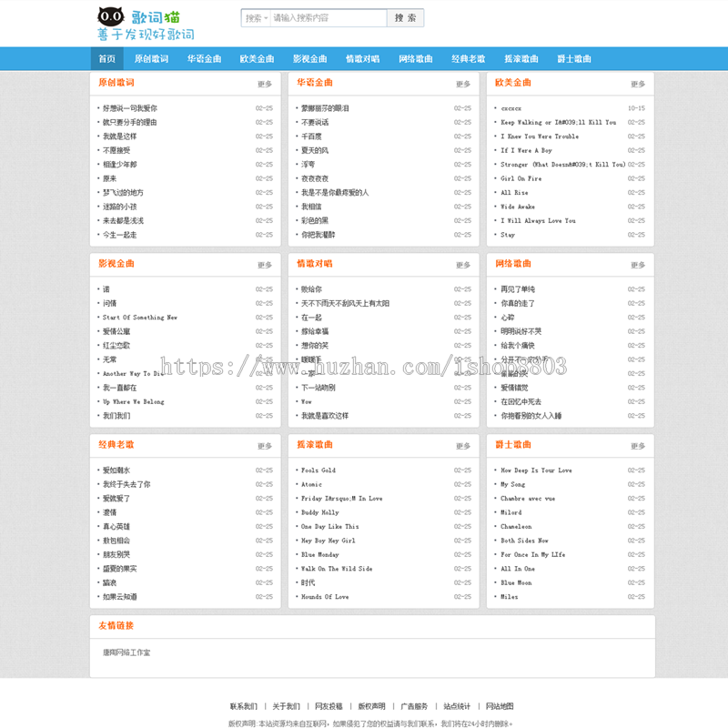
Task: Open the song 千百度
Action: pyautogui.click(x=311, y=136)
